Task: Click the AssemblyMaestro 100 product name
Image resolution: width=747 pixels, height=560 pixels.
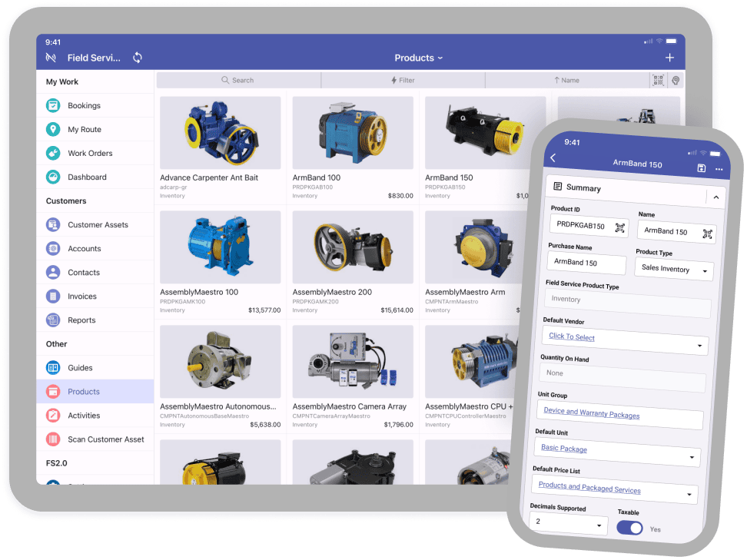Action: (199, 292)
